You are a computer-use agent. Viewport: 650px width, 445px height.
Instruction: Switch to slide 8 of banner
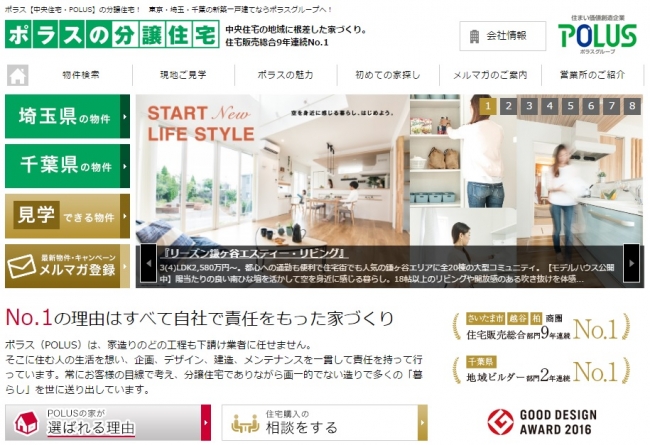coord(632,106)
